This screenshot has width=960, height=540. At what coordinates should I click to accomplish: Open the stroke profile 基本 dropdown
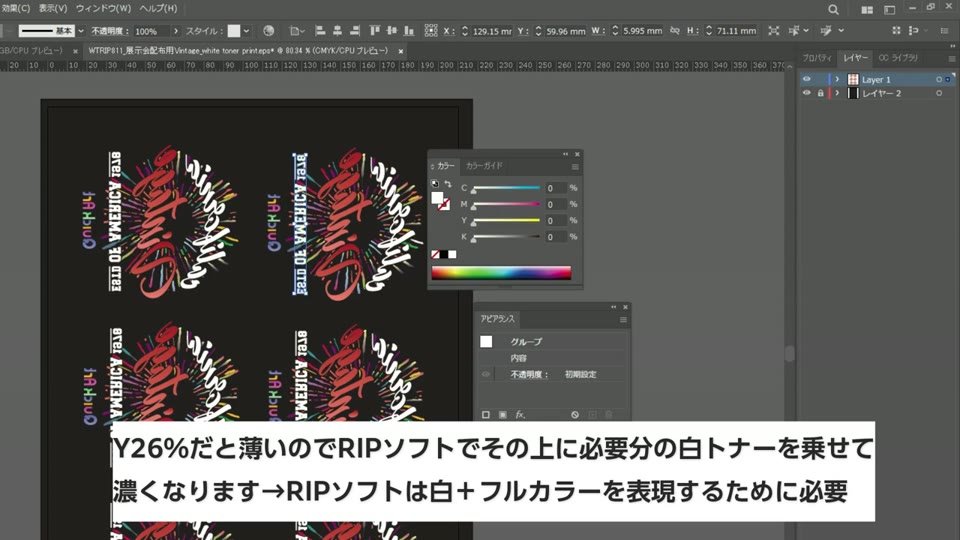81,31
